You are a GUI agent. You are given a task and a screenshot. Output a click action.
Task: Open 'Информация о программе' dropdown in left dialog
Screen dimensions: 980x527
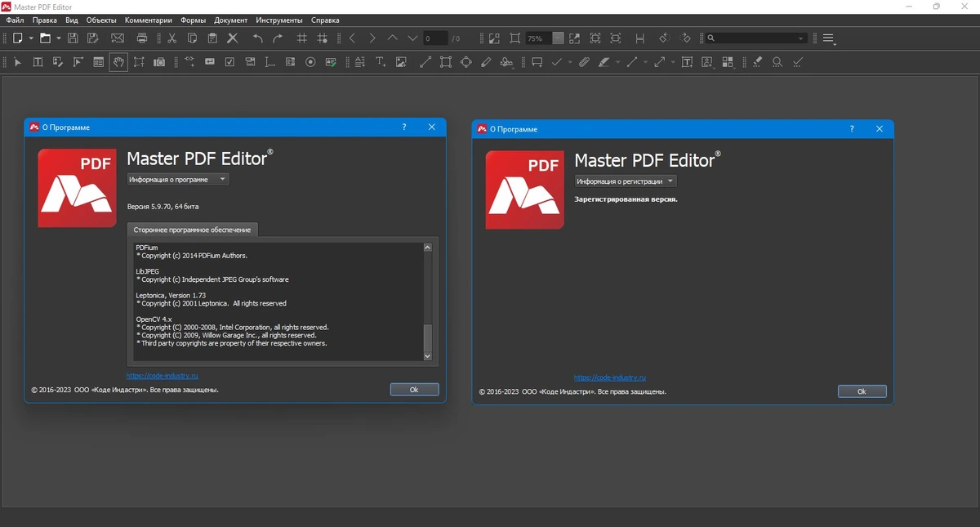point(178,179)
